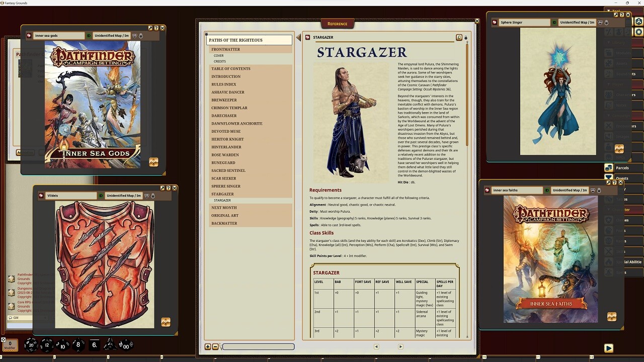
Task: Click the toolbox icon in the Vildeis image
Action: [x=166, y=322]
